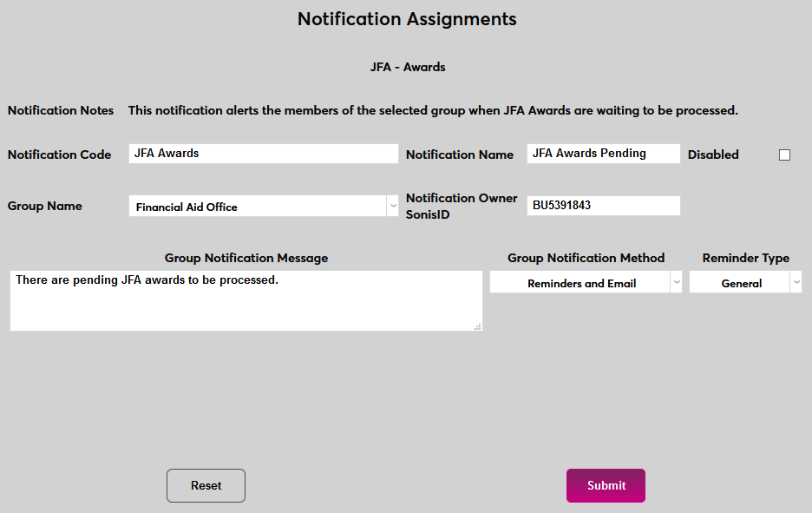Viewport: 812px width, 513px height.
Task: Click the Notification Notes label
Action: point(61,110)
